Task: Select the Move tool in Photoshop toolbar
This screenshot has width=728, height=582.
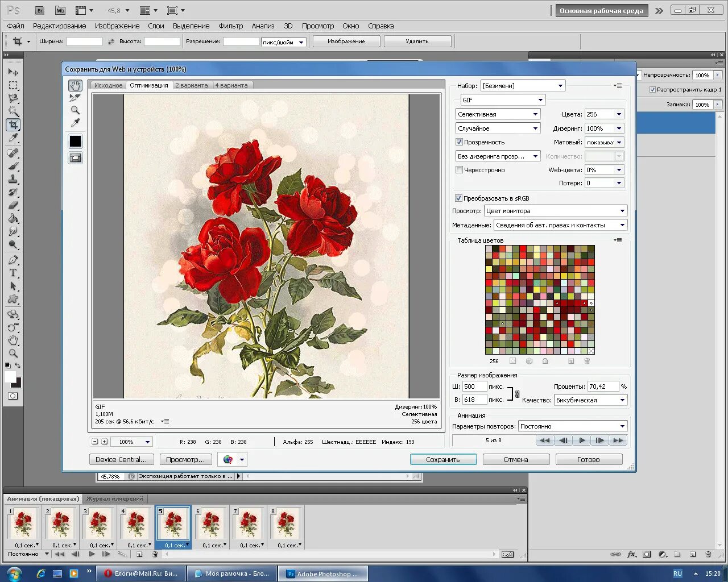Action: (x=13, y=72)
